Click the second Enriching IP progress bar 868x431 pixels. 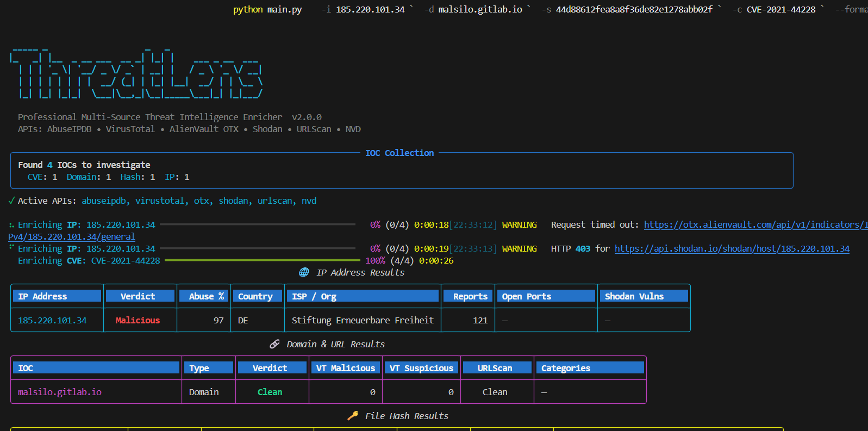(258, 248)
